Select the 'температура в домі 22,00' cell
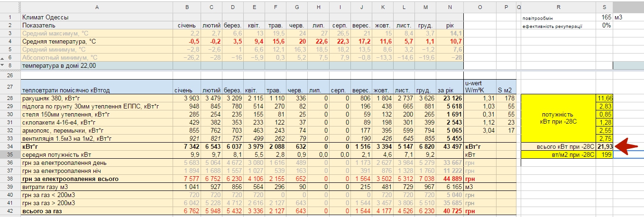This screenshot has width=644, height=217. [x=97, y=65]
